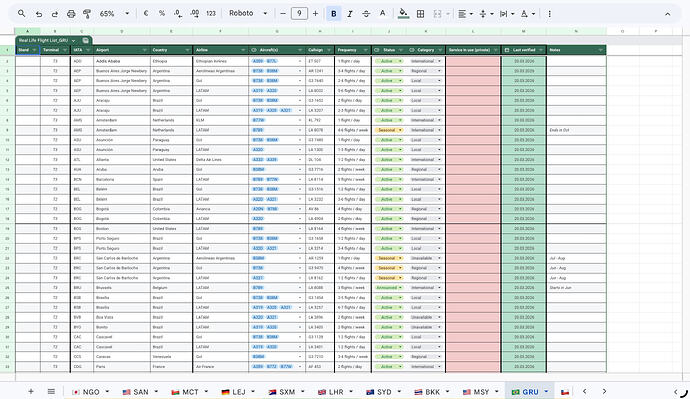Open the Last verified column filter dropdown
This screenshot has width=690, height=399.
(x=541, y=50)
